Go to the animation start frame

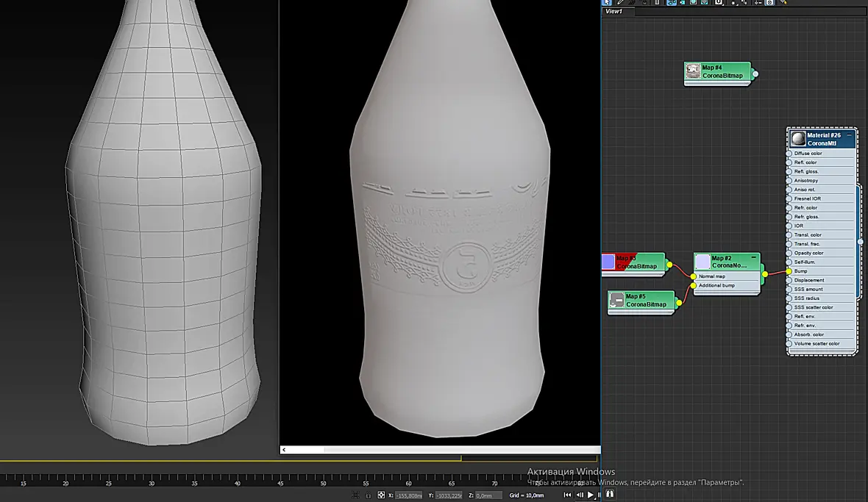(x=567, y=495)
